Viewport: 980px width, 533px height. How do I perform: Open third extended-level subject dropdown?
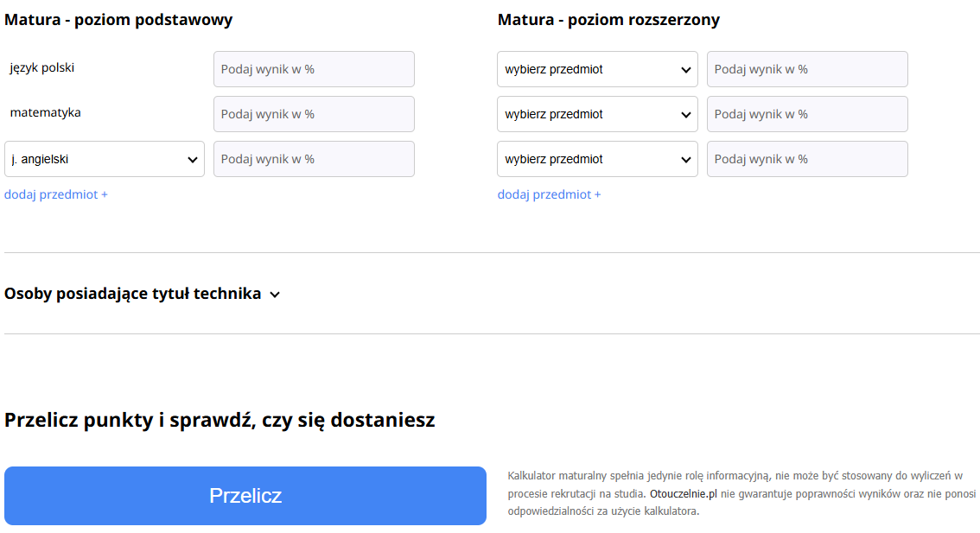597,159
